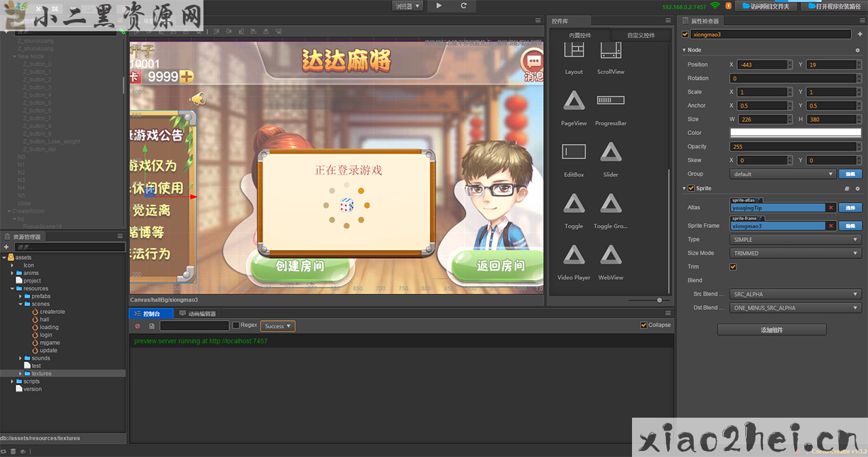Screen dimensions: 868x457
Task: Expand the prefabs folder
Action: click(22, 296)
